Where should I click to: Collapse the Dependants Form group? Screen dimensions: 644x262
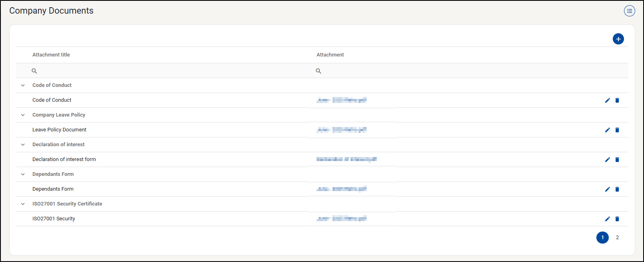(x=23, y=174)
